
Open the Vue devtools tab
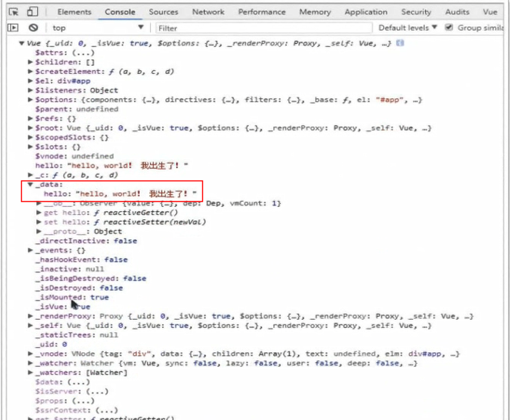point(490,12)
